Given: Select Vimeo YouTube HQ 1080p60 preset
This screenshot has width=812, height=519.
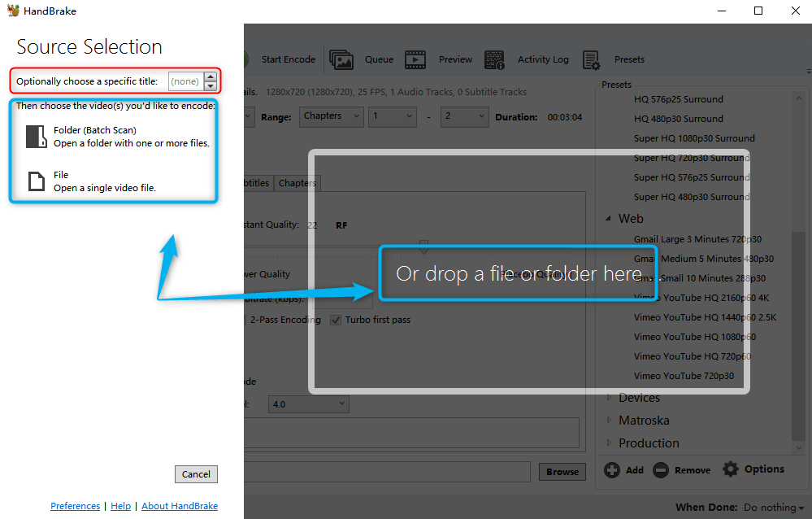Looking at the screenshot, I should pos(694,337).
